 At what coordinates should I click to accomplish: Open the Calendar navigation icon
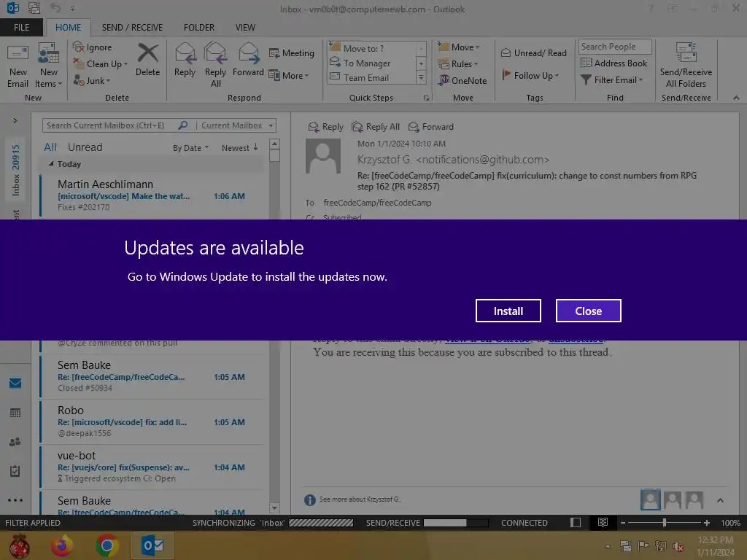tap(15, 413)
